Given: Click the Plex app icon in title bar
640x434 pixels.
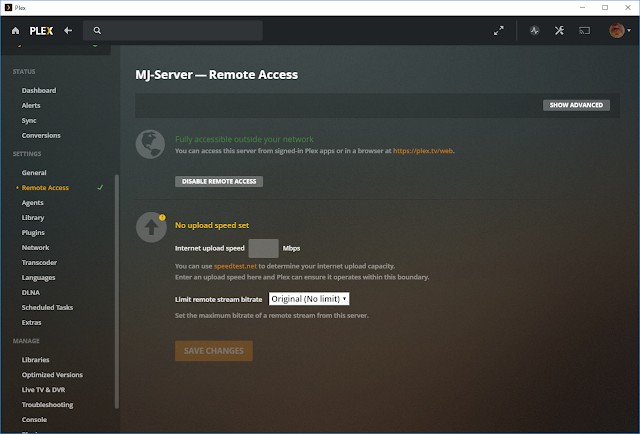Looking at the screenshot, I should 8,7.
